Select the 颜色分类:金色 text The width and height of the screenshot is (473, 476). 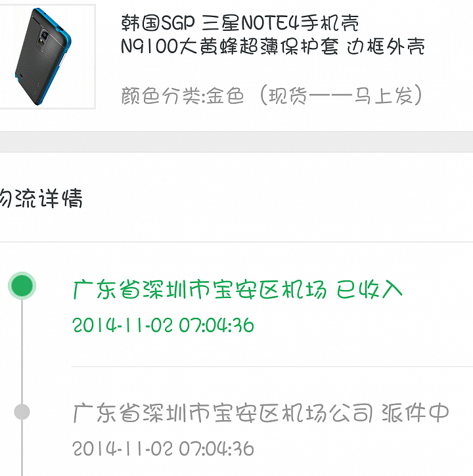click(x=182, y=96)
